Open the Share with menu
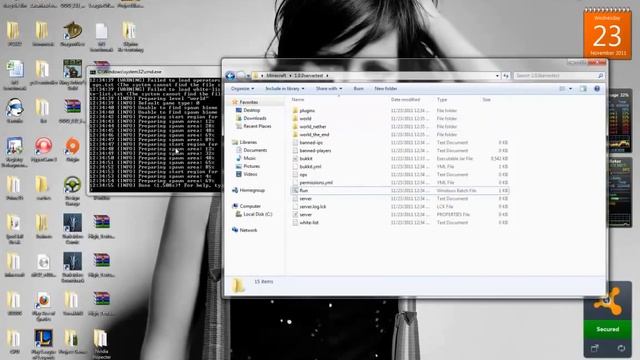The image size is (640, 360). point(329,89)
